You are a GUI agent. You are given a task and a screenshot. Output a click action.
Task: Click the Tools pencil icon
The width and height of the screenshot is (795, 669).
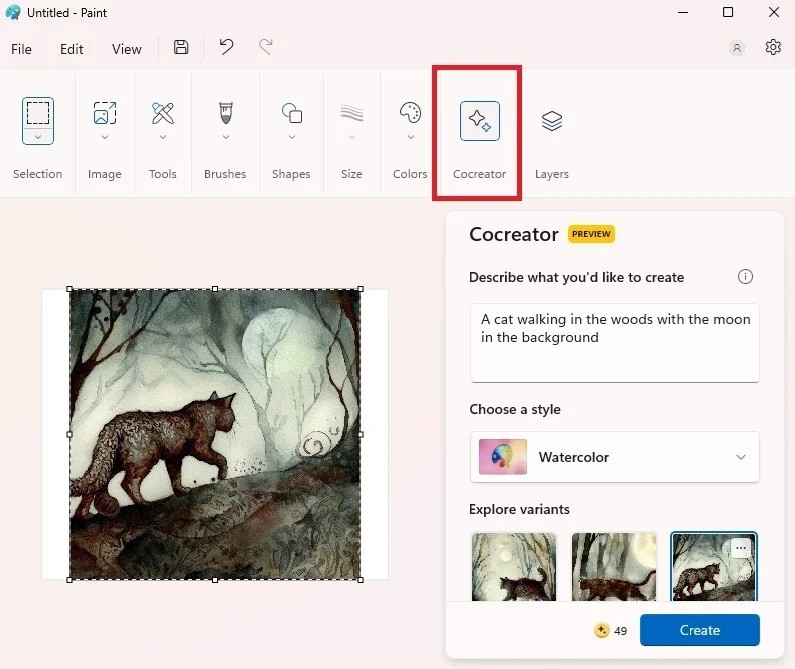coord(163,113)
